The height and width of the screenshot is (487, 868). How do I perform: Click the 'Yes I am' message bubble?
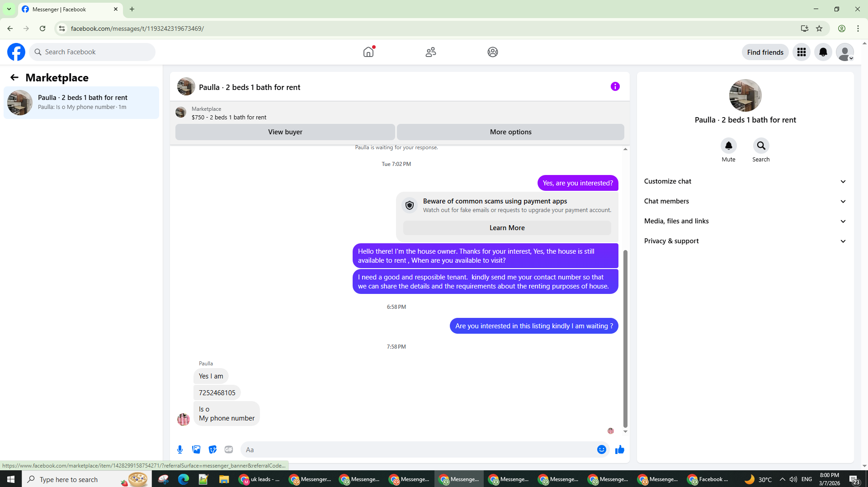point(211,376)
